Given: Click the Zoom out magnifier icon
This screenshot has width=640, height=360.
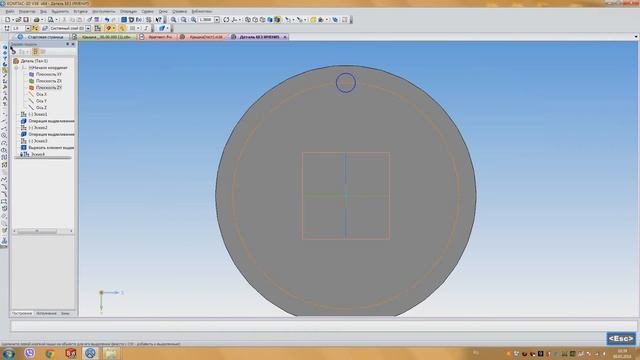Looking at the screenshot, I should 184,20.
